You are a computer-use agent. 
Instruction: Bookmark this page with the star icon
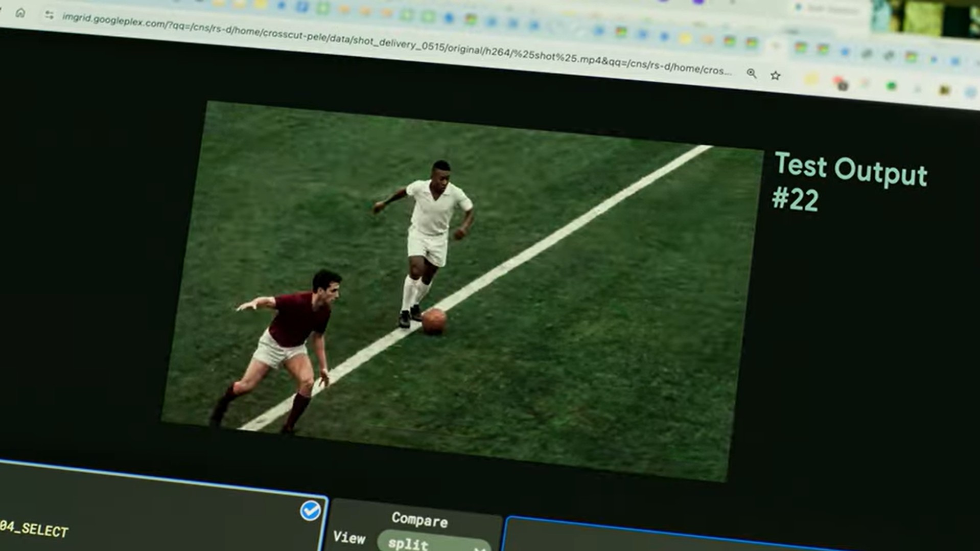click(775, 76)
